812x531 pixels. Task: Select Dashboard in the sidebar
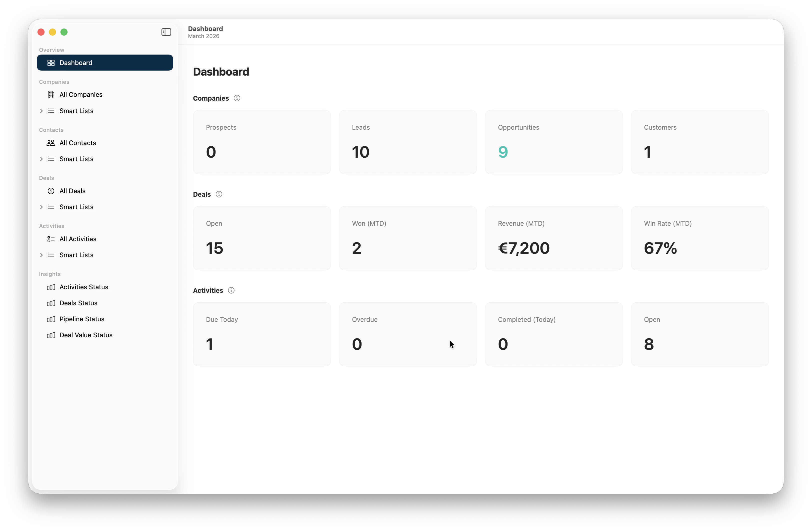pyautogui.click(x=105, y=63)
